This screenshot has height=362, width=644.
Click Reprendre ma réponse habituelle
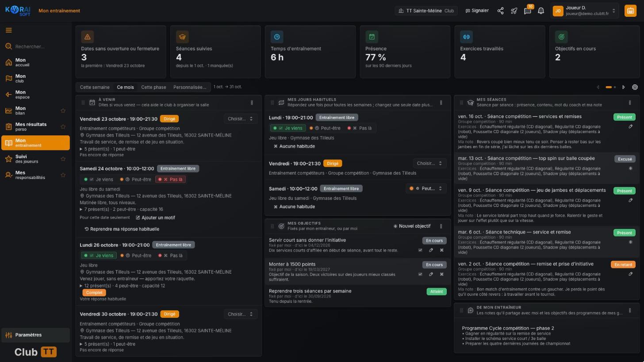coord(122,229)
